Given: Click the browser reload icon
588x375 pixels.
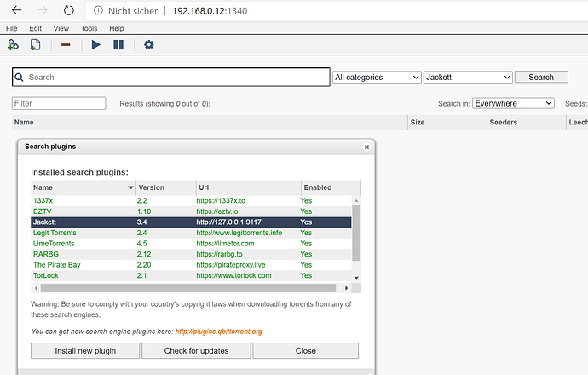Looking at the screenshot, I should [x=68, y=11].
